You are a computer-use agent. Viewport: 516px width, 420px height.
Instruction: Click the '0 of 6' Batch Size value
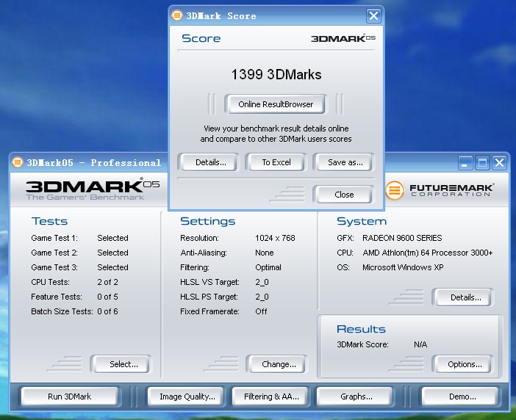tap(107, 311)
